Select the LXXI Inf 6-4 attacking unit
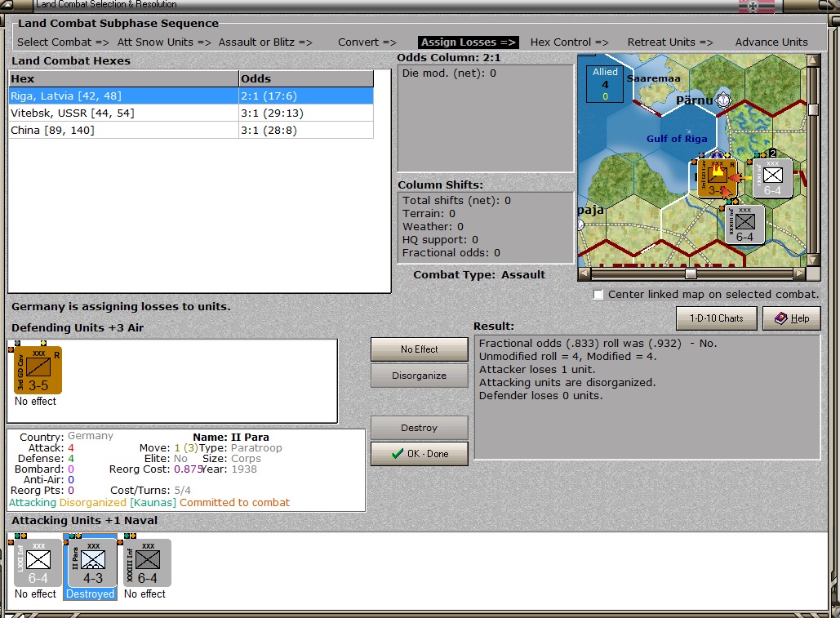Image resolution: width=840 pixels, height=618 pixels. pyautogui.click(x=38, y=562)
